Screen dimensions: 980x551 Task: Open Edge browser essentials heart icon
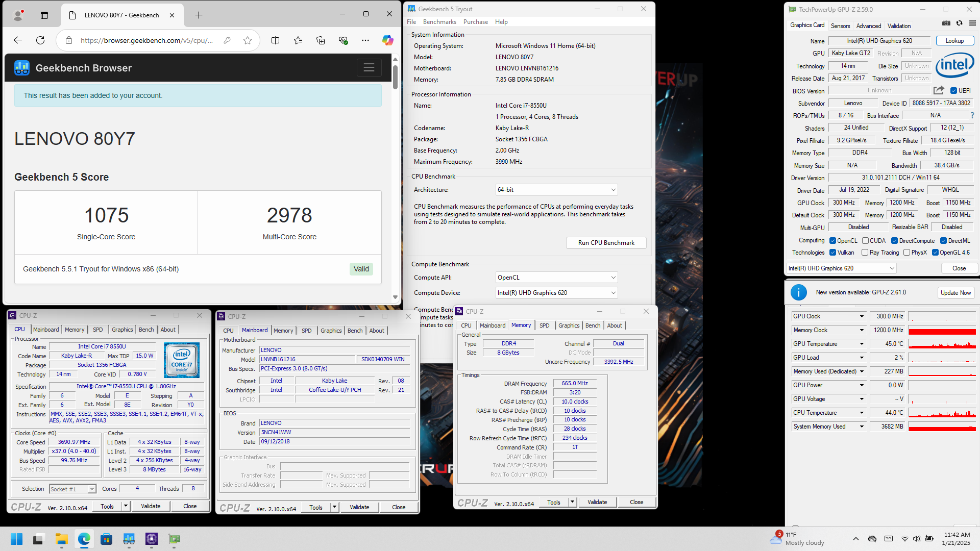pos(343,40)
